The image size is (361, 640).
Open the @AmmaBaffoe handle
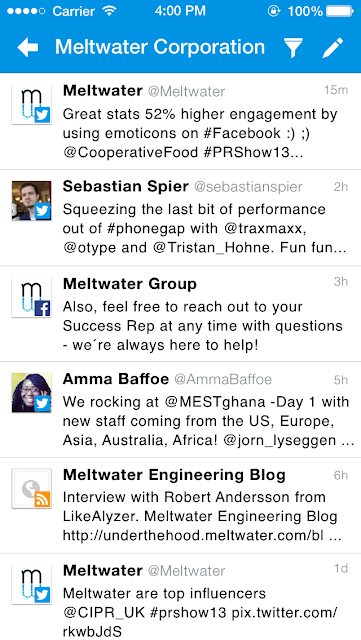pyautogui.click(x=223, y=380)
